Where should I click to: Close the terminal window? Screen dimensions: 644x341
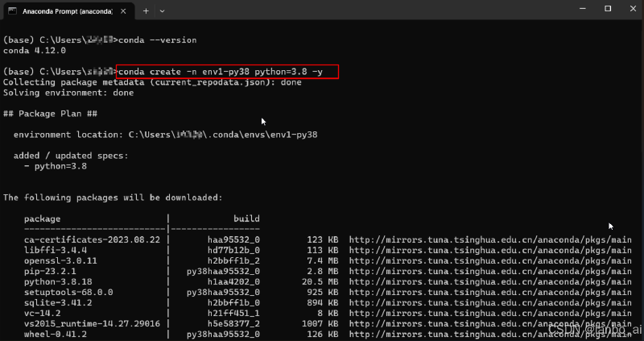(633, 9)
